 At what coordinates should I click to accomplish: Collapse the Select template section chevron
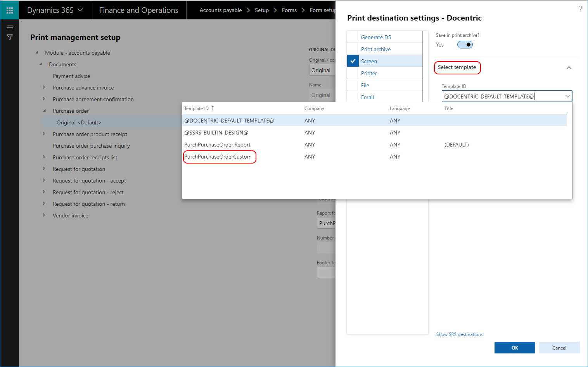569,68
